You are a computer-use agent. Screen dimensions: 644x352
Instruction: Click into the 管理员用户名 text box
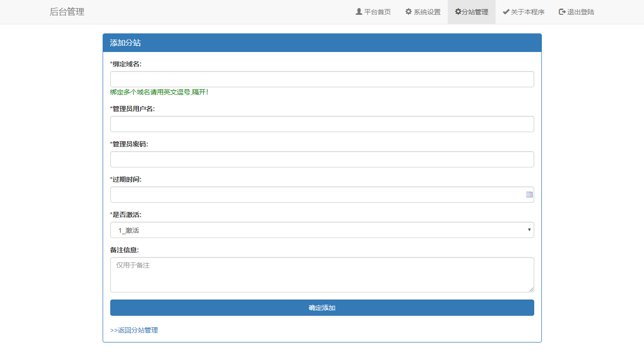(322, 124)
